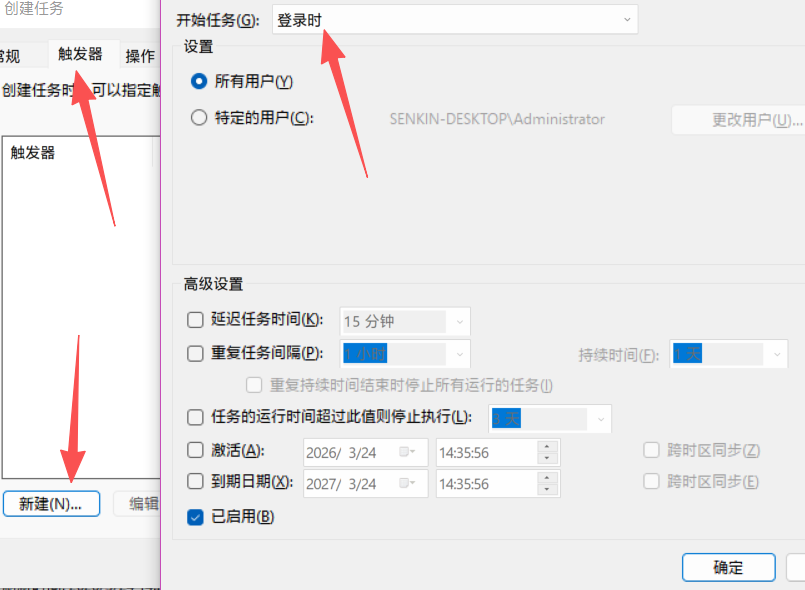Toggle the 激活 checkbox
Viewport: 805px width, 590px height.
(x=196, y=451)
